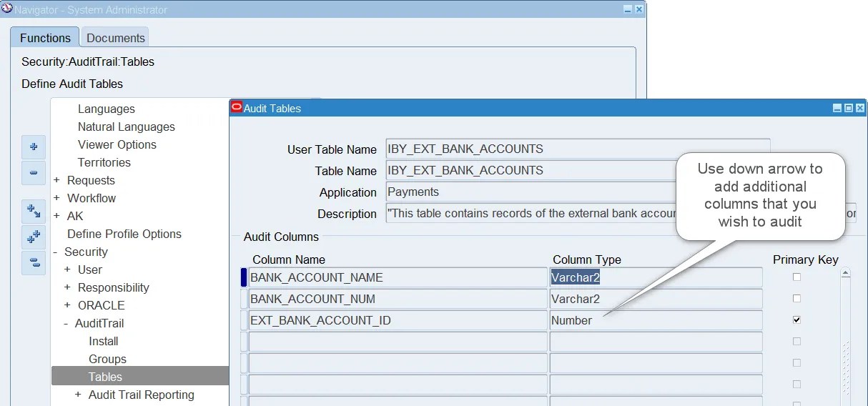Click the Description field

[620, 213]
